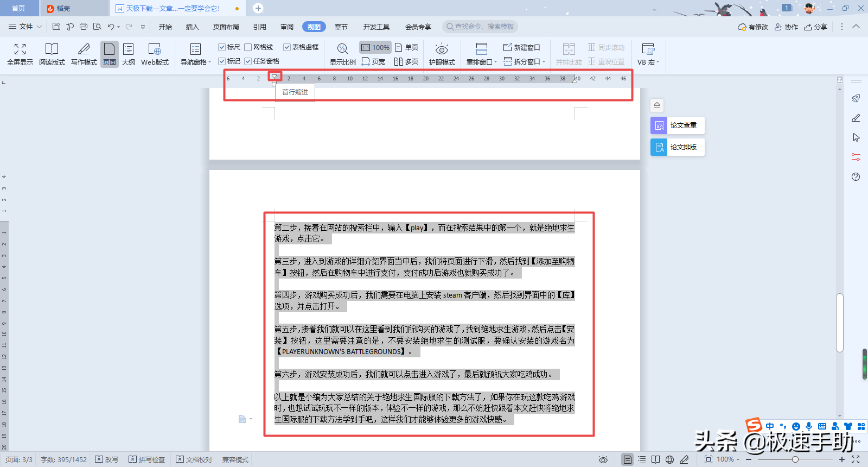The image size is (868, 467).
Task: Set the zoom to 100% in the ribbon
Action: pyautogui.click(x=375, y=47)
